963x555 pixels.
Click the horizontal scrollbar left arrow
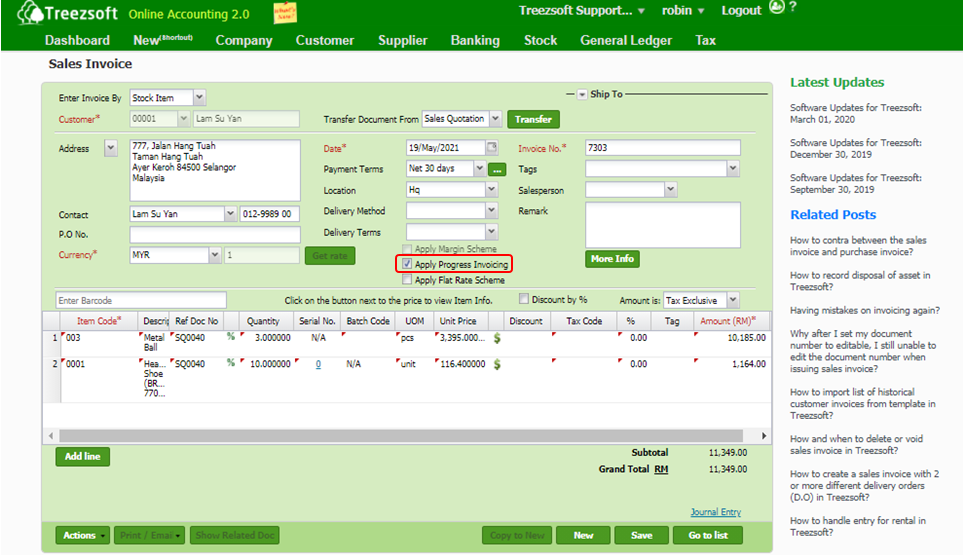pyautogui.click(x=50, y=436)
